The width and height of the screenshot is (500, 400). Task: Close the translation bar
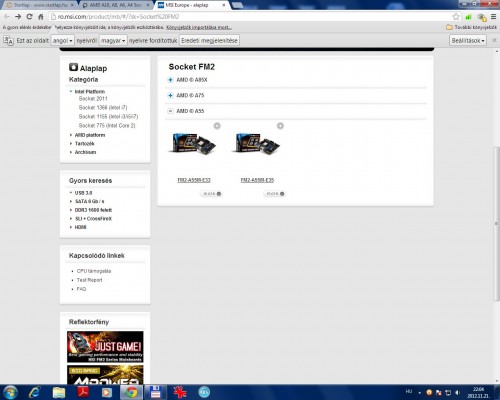pos(494,40)
